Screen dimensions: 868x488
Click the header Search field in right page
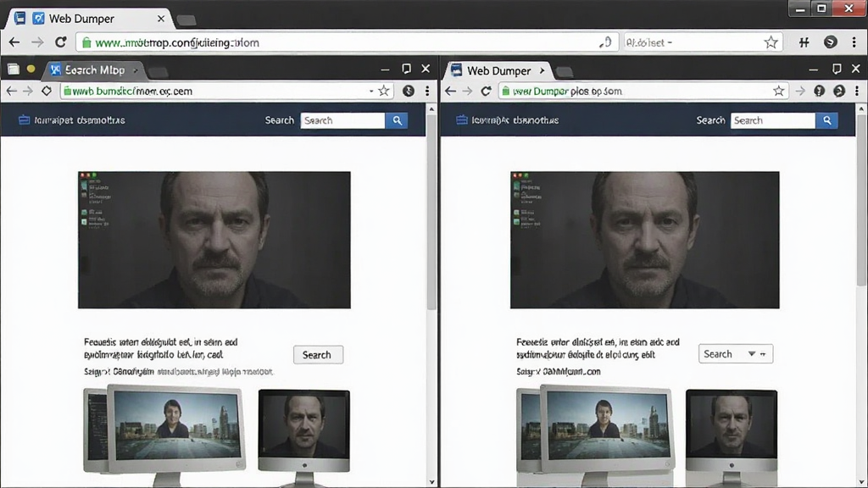(x=773, y=120)
